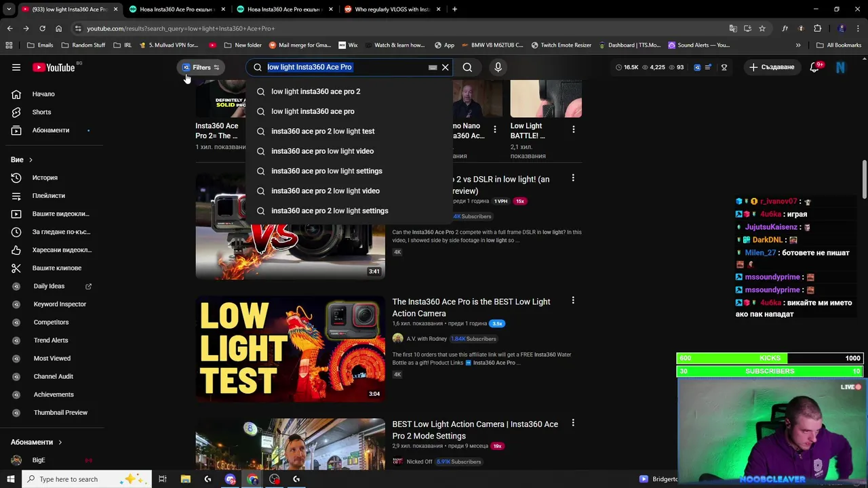Expand the Вие section chevron

31,160
